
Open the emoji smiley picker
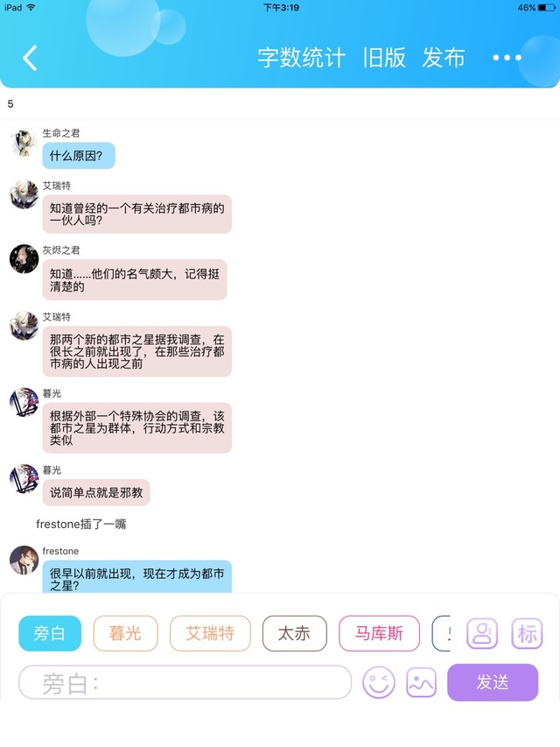(x=379, y=682)
